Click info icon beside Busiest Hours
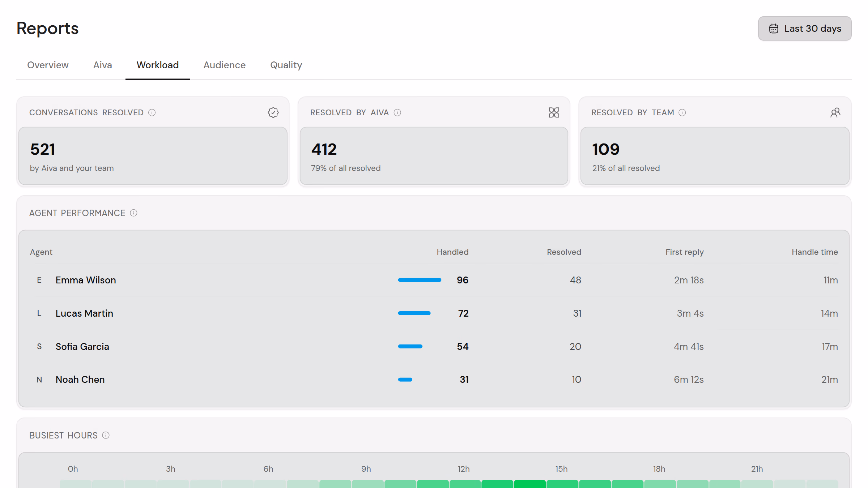This screenshot has height=488, width=868. pyautogui.click(x=106, y=435)
